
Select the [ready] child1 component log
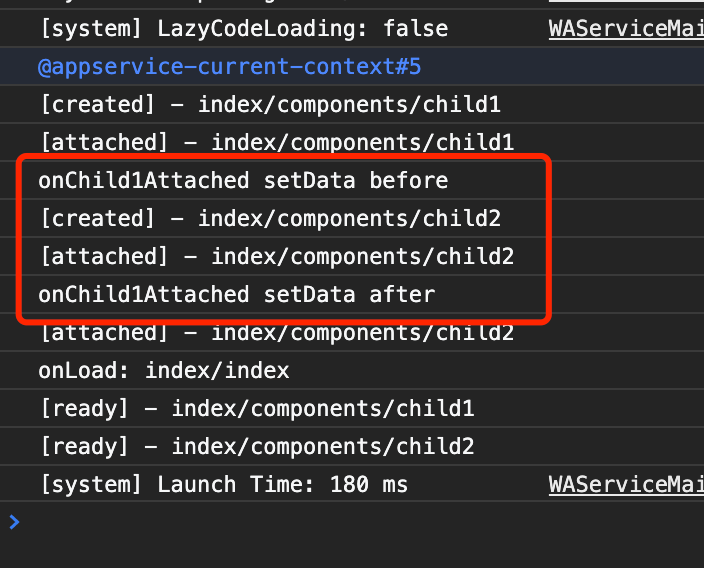(257, 409)
